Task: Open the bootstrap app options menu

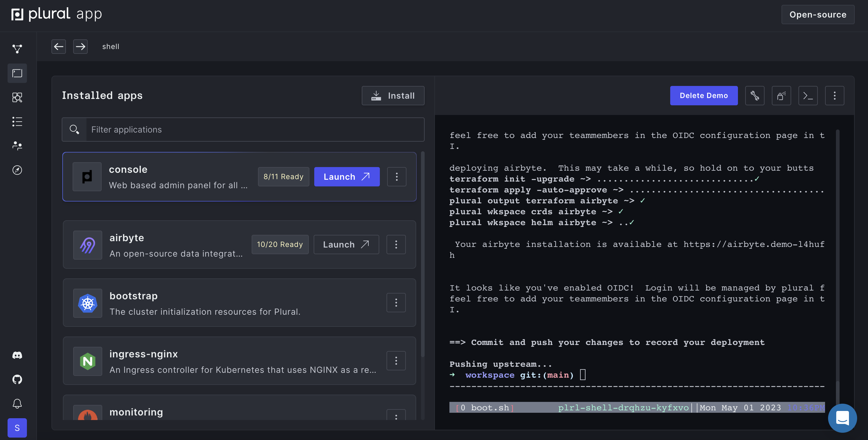Action: pos(396,303)
